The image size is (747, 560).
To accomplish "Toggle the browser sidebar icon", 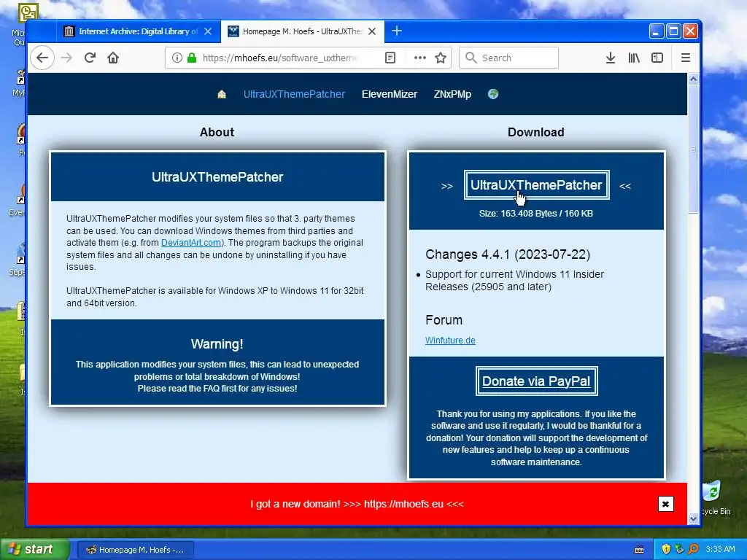I will coord(657,58).
